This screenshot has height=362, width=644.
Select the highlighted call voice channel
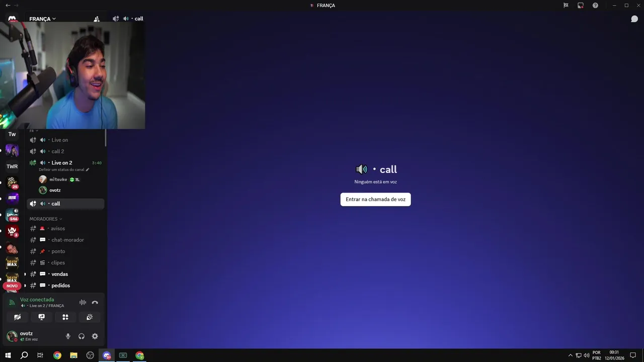click(x=65, y=204)
